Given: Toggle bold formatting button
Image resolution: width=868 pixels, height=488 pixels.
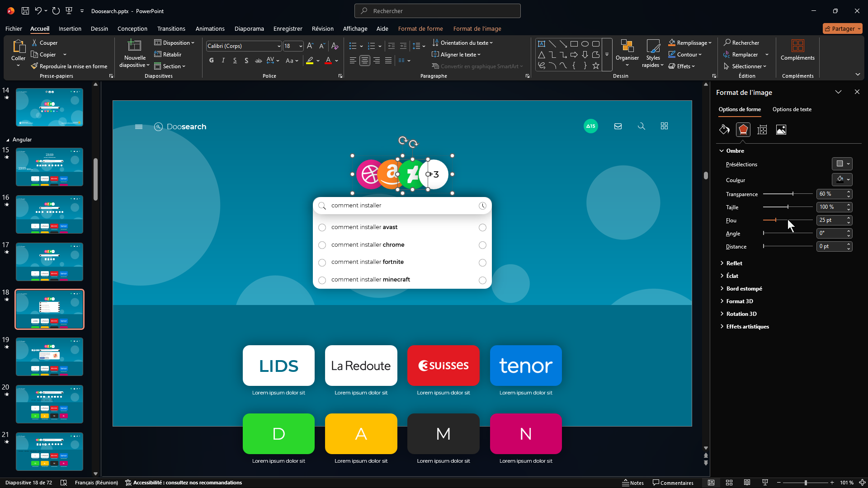Looking at the screenshot, I should click(x=212, y=61).
